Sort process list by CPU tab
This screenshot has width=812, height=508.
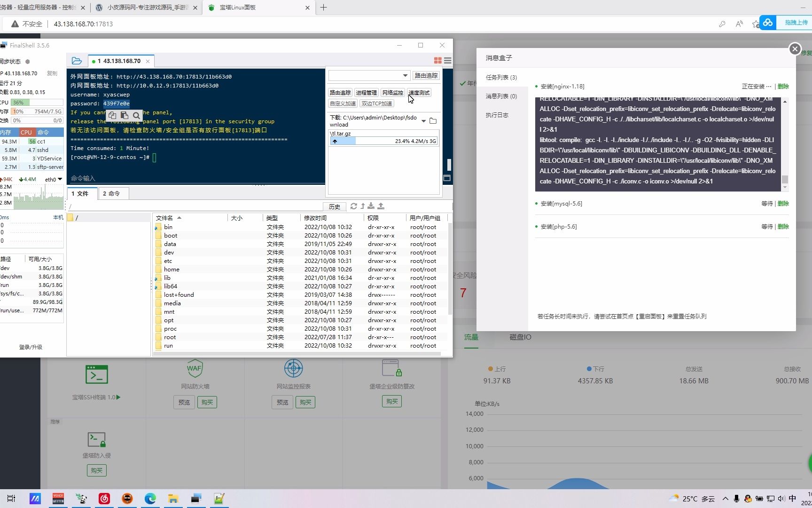click(26, 132)
